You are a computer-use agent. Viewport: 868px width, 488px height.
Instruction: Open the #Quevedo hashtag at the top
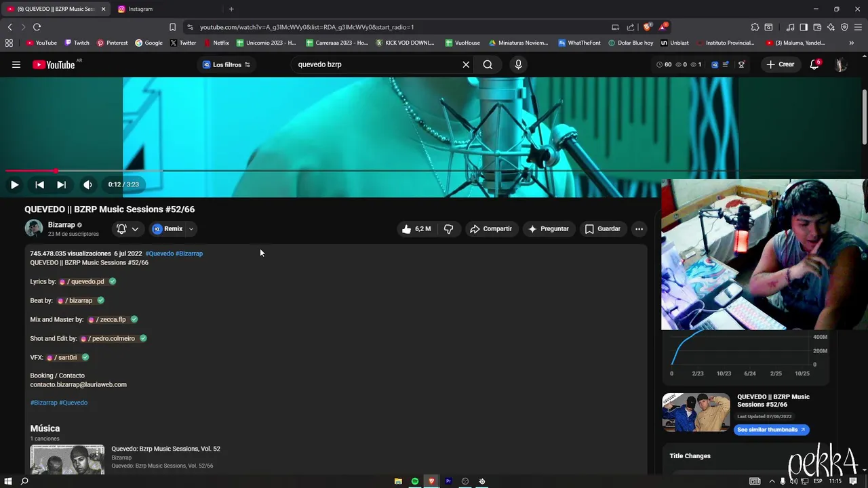coord(159,253)
